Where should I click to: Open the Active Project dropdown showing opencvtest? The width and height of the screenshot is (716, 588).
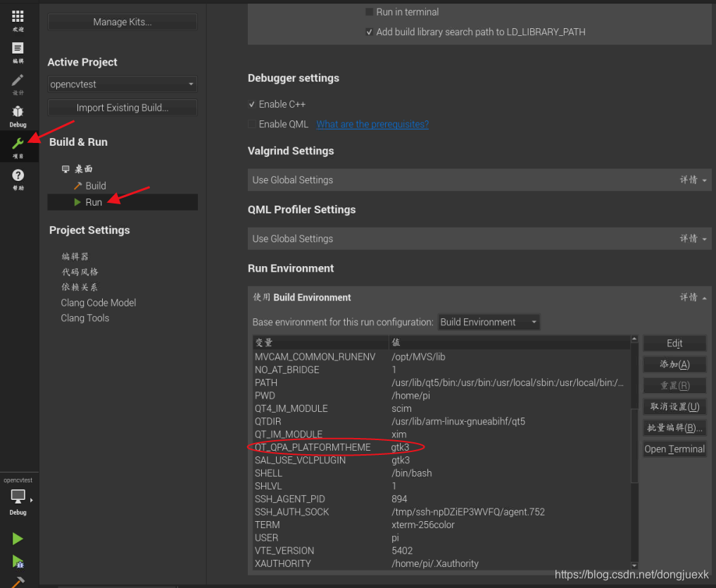pyautogui.click(x=122, y=84)
